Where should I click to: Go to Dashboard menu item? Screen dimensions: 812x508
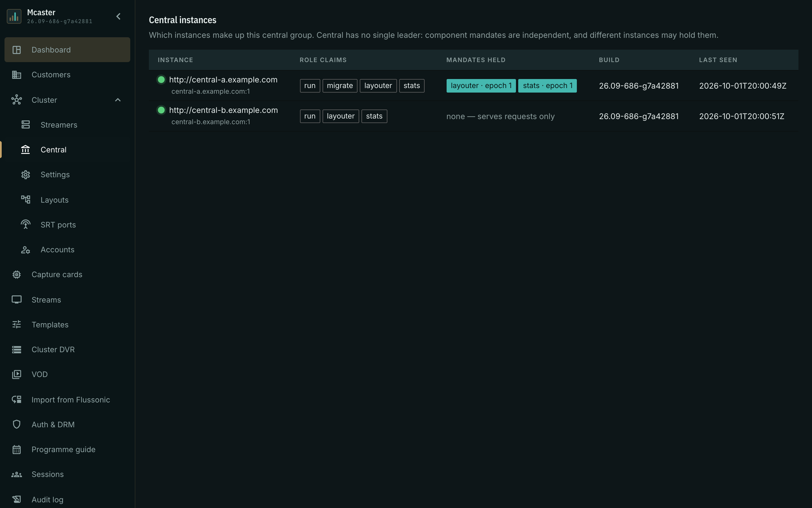(67, 50)
